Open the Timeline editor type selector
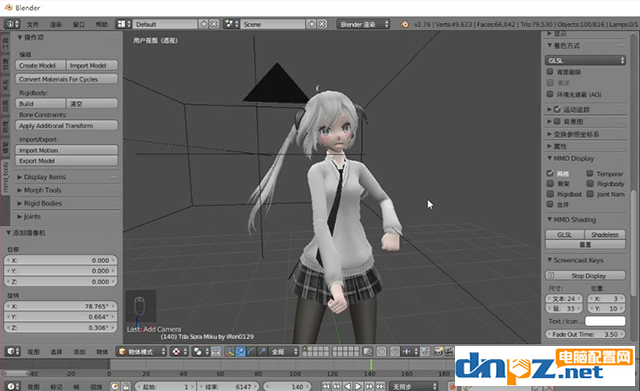 (13, 386)
